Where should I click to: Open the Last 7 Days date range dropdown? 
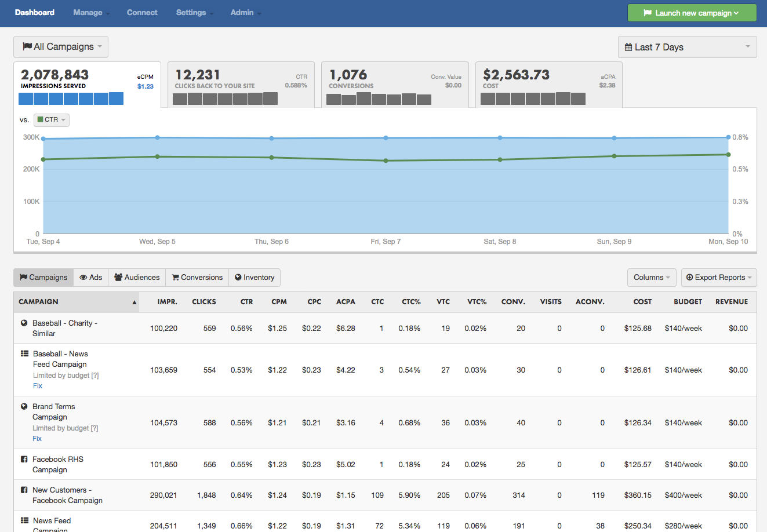[x=688, y=47]
